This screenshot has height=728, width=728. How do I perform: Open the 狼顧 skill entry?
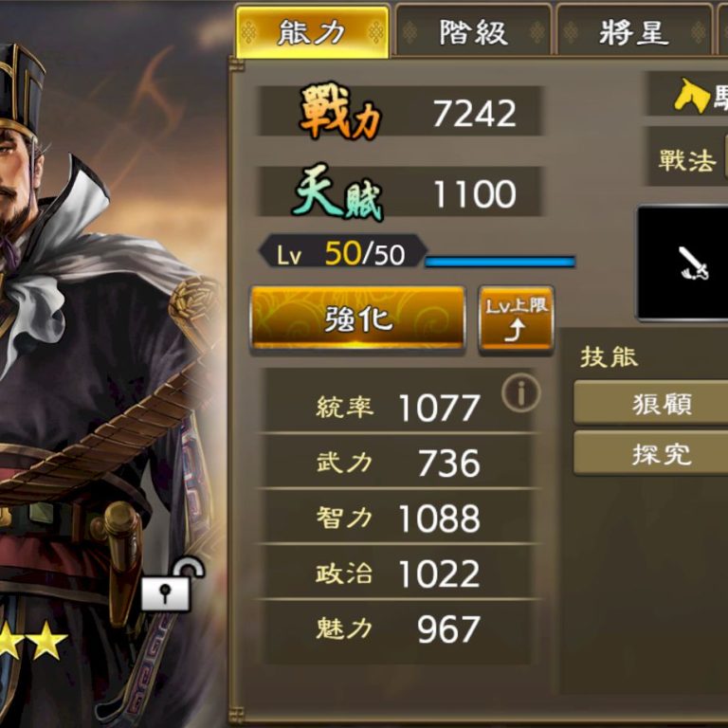pyautogui.click(x=651, y=403)
